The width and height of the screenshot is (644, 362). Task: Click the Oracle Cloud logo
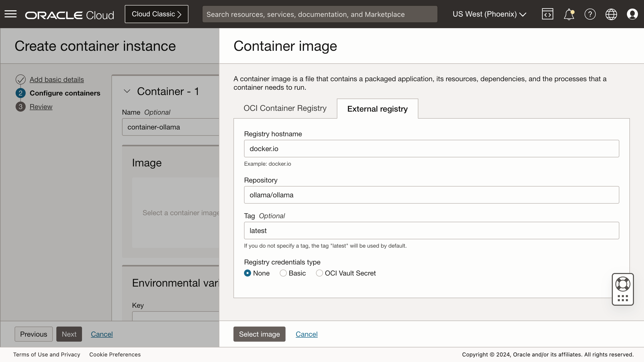(69, 15)
